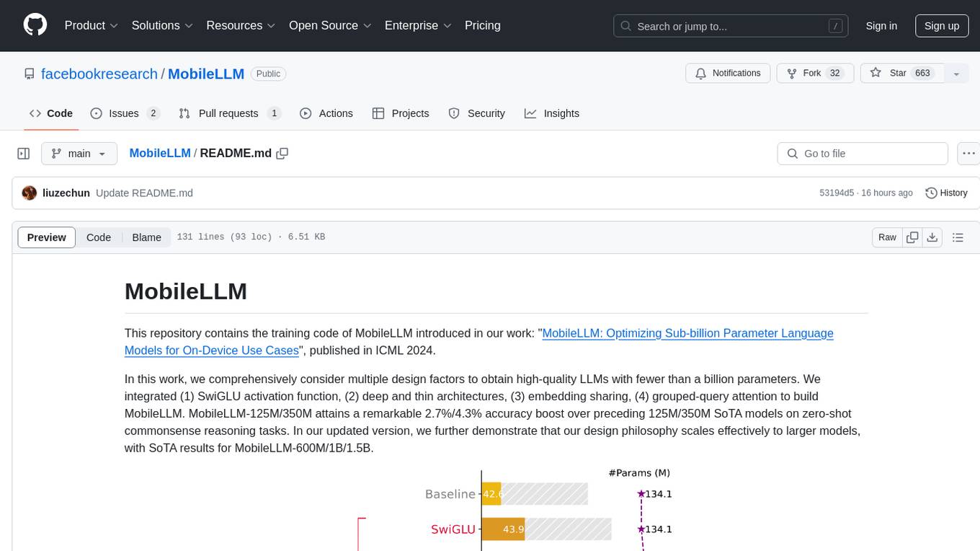The image size is (980, 551).
Task: Copy the raw file contents
Action: [x=912, y=237]
